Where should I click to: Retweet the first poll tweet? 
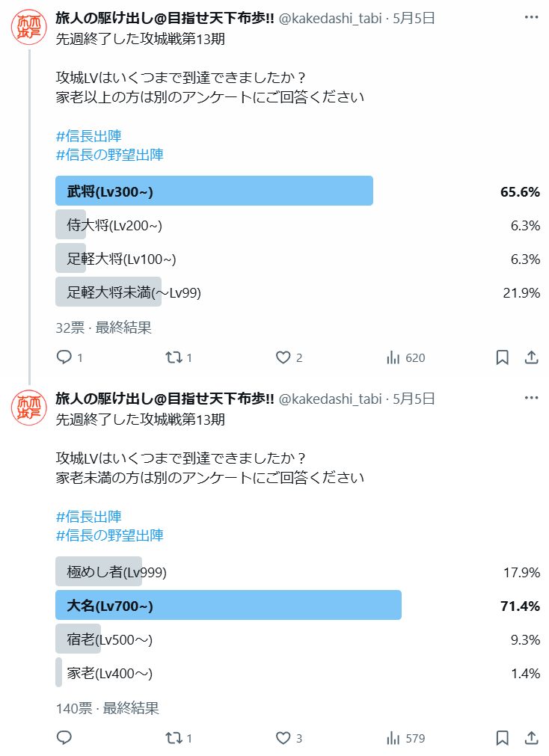(174, 357)
